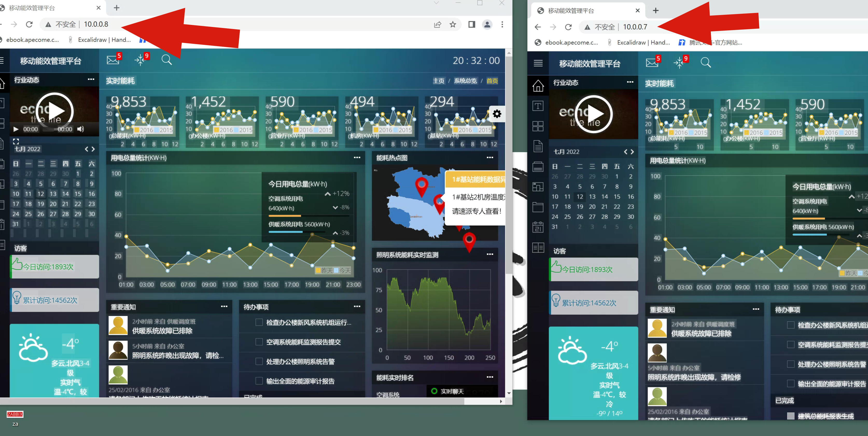This screenshot has width=868, height=436.
Task: Go to next month in left calendar
Action: tap(93, 149)
